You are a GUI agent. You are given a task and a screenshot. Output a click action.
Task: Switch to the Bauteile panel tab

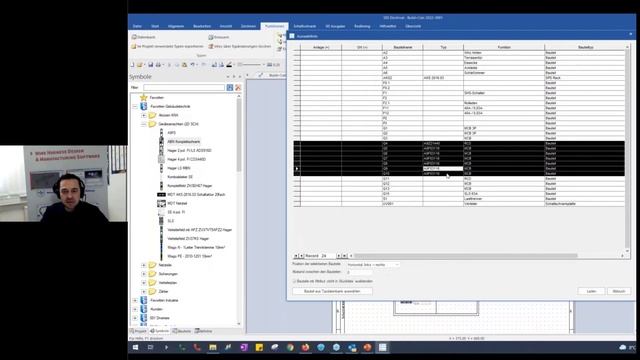(182, 331)
